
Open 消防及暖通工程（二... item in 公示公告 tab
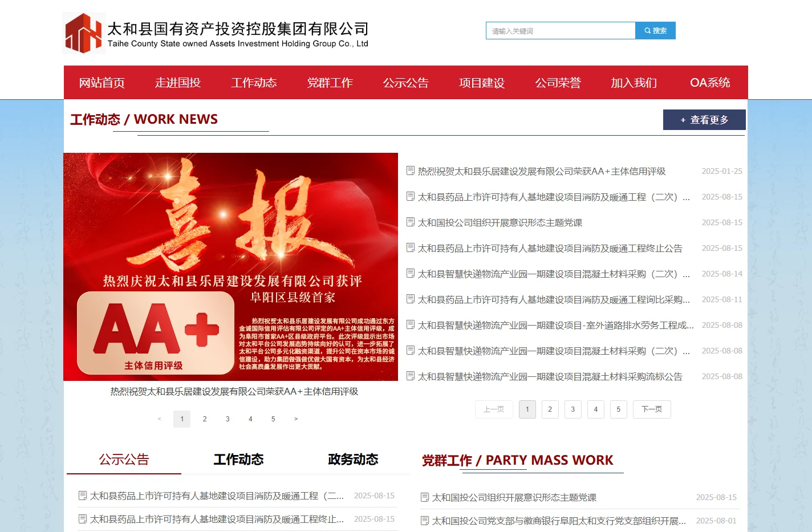(217, 496)
